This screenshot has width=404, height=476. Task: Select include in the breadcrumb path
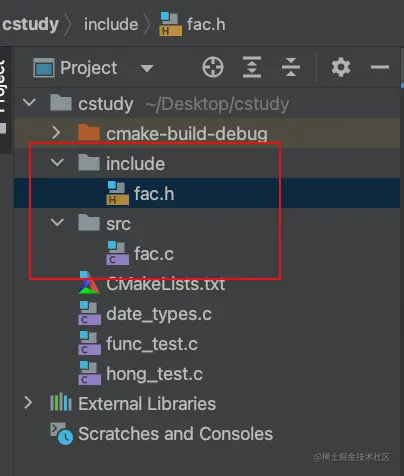[111, 25]
